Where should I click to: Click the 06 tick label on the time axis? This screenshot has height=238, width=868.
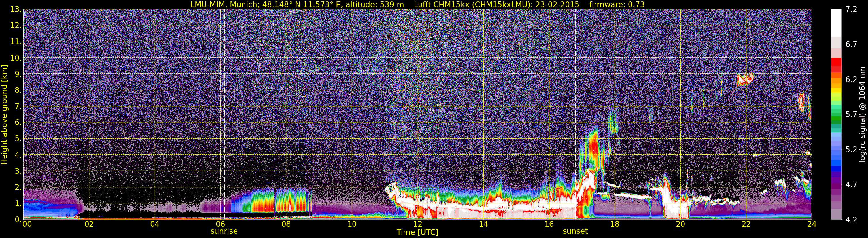click(220, 224)
